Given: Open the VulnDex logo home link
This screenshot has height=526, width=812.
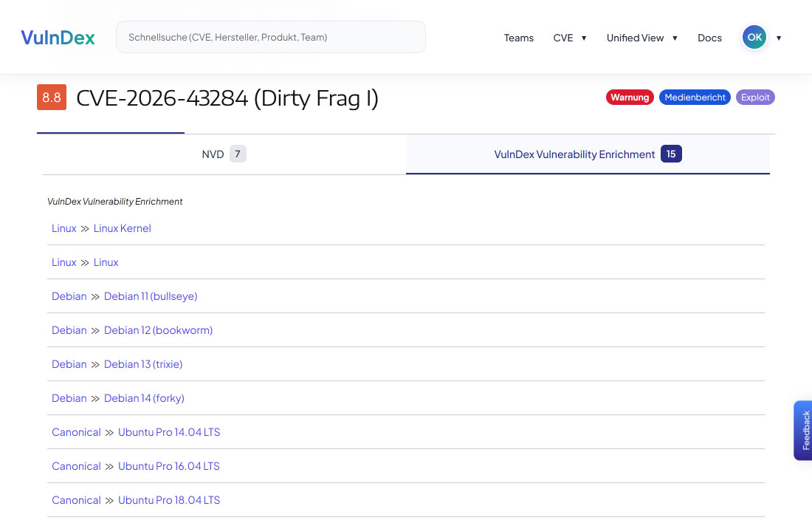Looking at the screenshot, I should click(x=58, y=38).
